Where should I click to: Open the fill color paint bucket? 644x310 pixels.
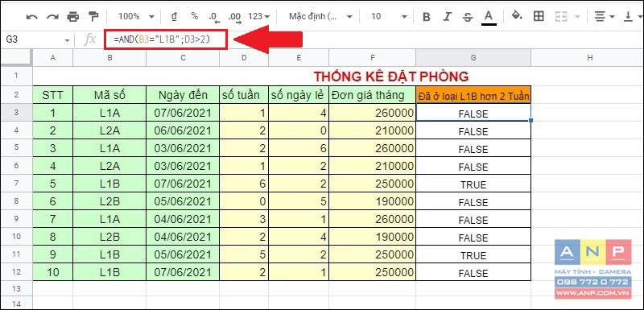click(517, 16)
